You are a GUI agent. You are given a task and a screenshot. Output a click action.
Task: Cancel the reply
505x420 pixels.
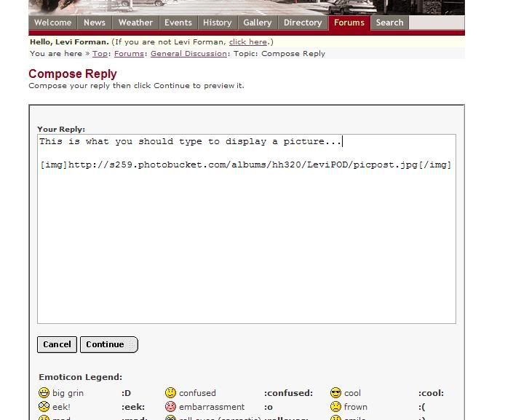57,344
